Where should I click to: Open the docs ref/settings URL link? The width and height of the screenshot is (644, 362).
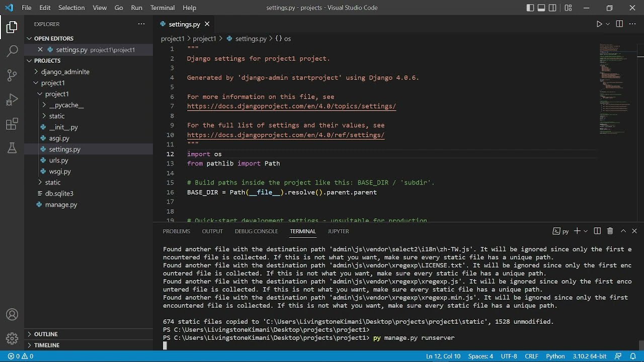[x=286, y=135]
